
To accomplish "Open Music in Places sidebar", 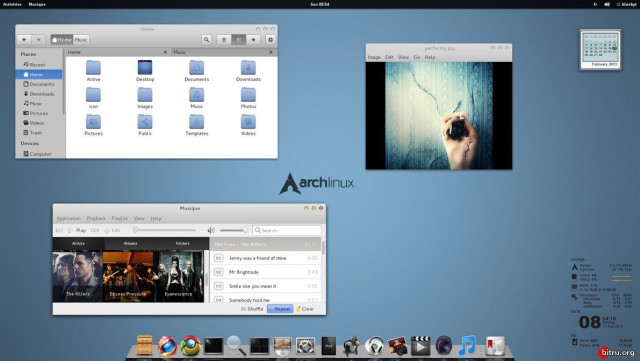I will click(x=39, y=104).
